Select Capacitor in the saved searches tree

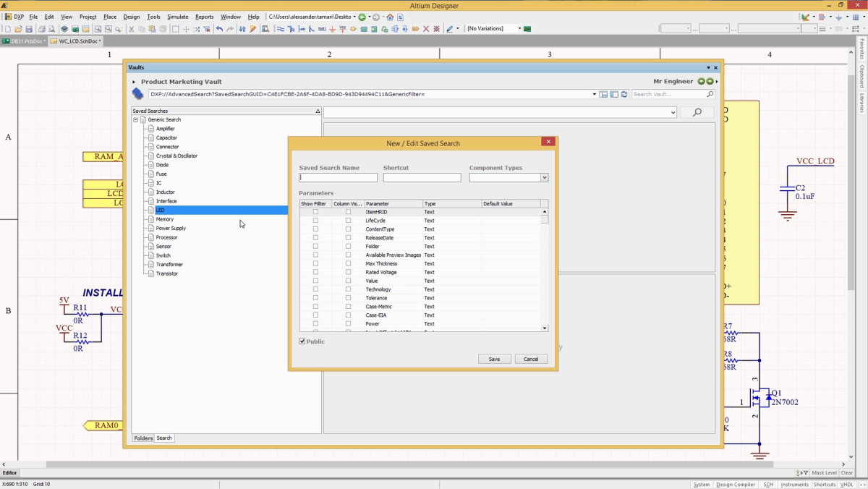point(166,137)
